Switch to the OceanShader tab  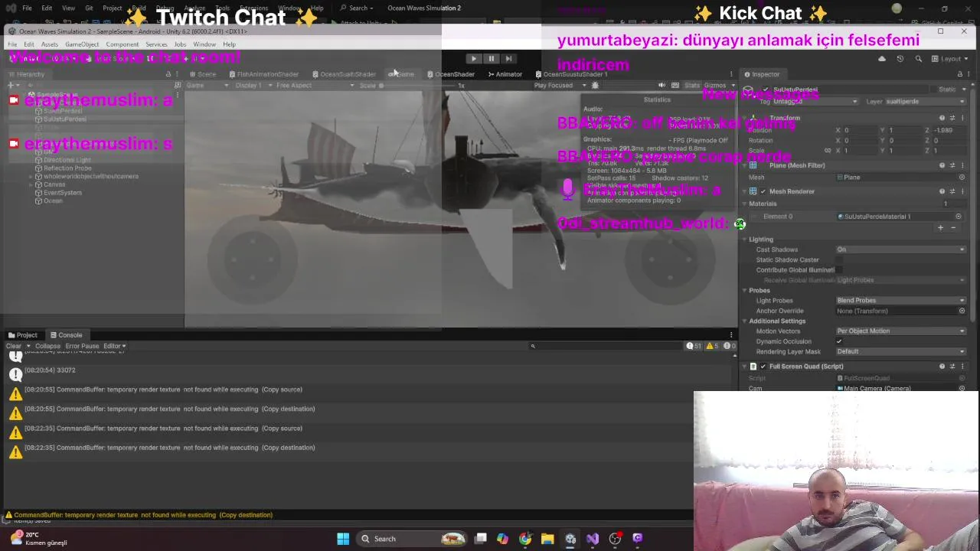tap(451, 74)
